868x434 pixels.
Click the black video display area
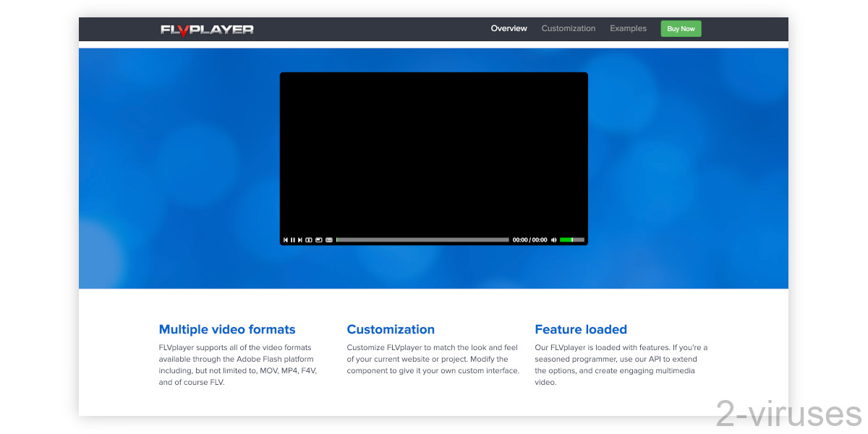(x=434, y=153)
